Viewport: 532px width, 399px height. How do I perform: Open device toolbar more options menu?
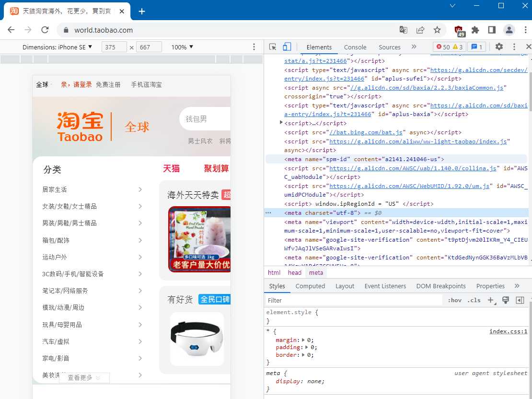tap(254, 47)
